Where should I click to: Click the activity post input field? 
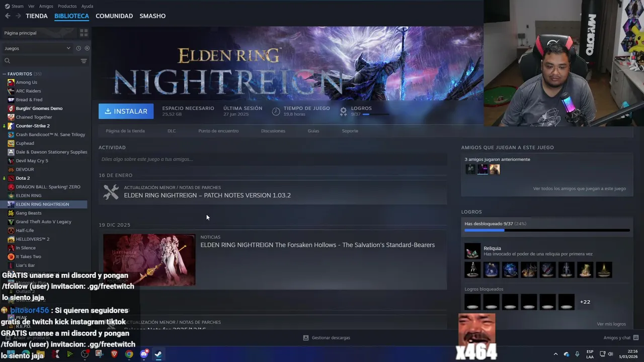(273, 159)
